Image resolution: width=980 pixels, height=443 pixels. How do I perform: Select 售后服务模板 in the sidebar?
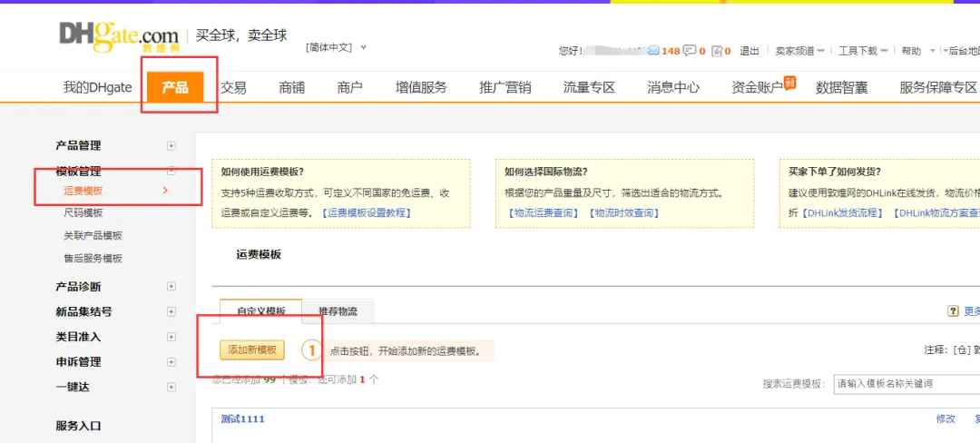pyautogui.click(x=93, y=258)
